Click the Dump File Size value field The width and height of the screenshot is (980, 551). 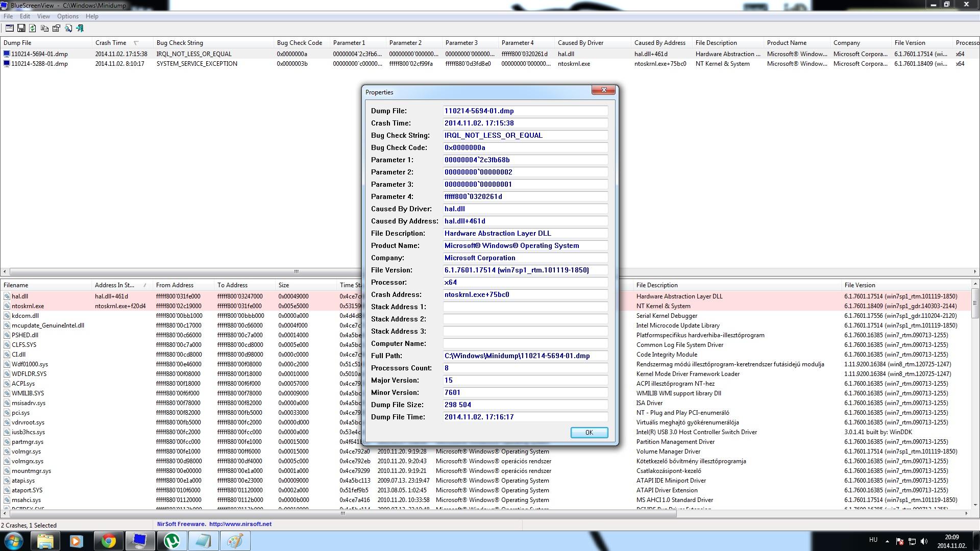525,405
